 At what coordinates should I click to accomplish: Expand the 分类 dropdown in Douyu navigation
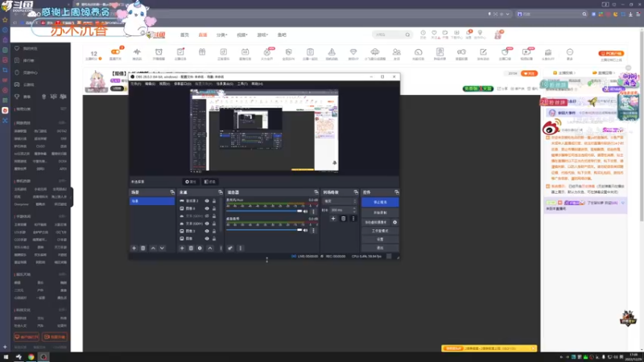click(x=222, y=35)
